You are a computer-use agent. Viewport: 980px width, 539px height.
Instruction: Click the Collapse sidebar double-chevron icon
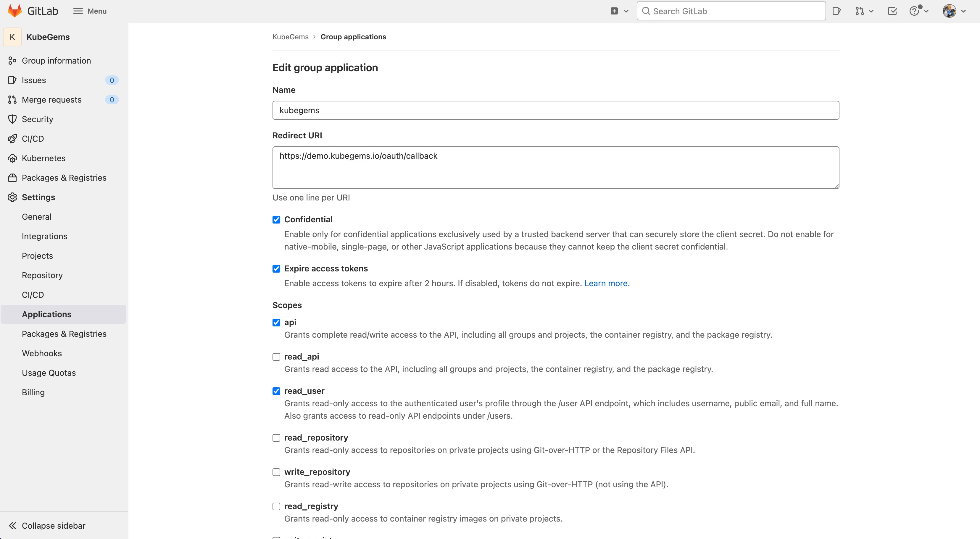click(12, 526)
